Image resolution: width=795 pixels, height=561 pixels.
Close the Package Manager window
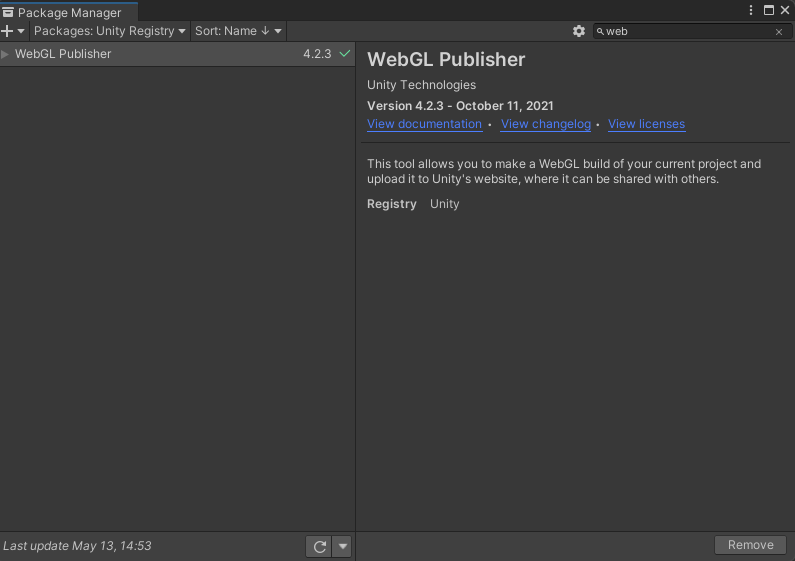[785, 10]
